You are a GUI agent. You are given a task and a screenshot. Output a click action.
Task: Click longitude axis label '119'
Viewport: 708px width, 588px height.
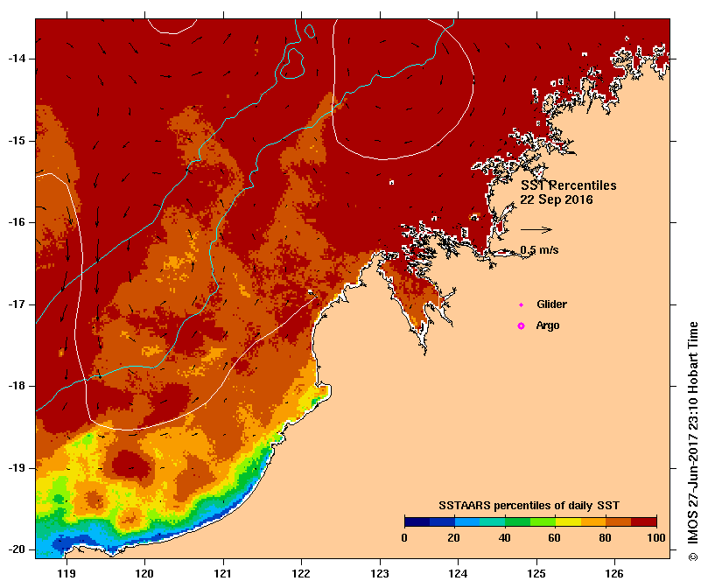pyautogui.click(x=67, y=573)
